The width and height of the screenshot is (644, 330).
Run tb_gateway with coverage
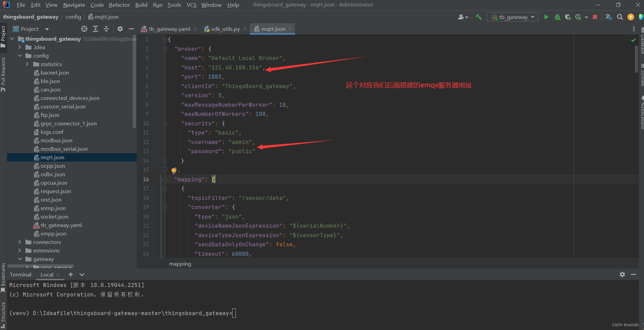pyautogui.click(x=568, y=17)
